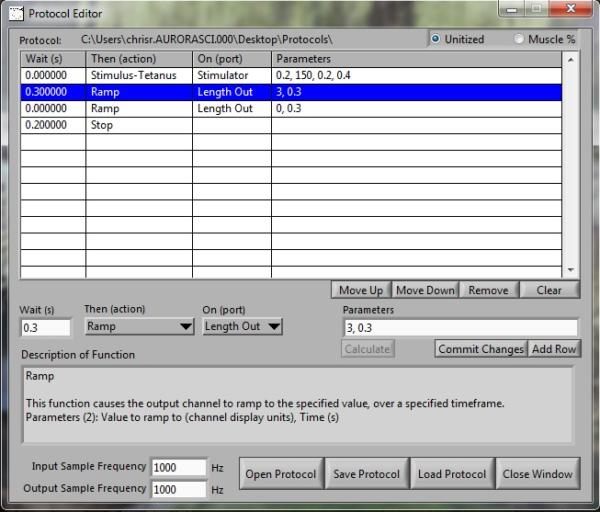
Task: Click the Move Down button
Action: 425,290
